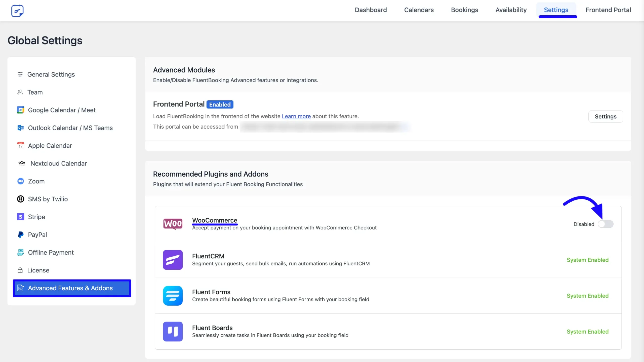Follow the Learn more link
Image resolution: width=644 pixels, height=362 pixels.
pos(296,116)
